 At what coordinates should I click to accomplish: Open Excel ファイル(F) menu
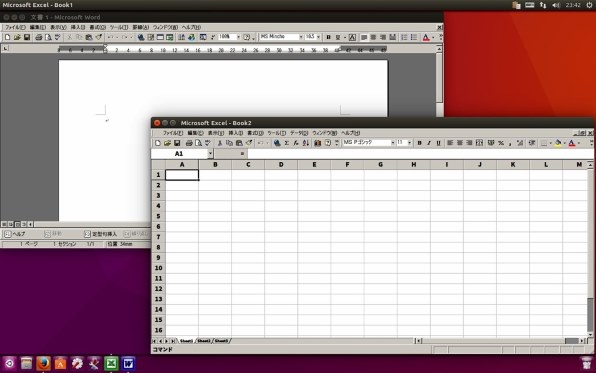(173, 133)
